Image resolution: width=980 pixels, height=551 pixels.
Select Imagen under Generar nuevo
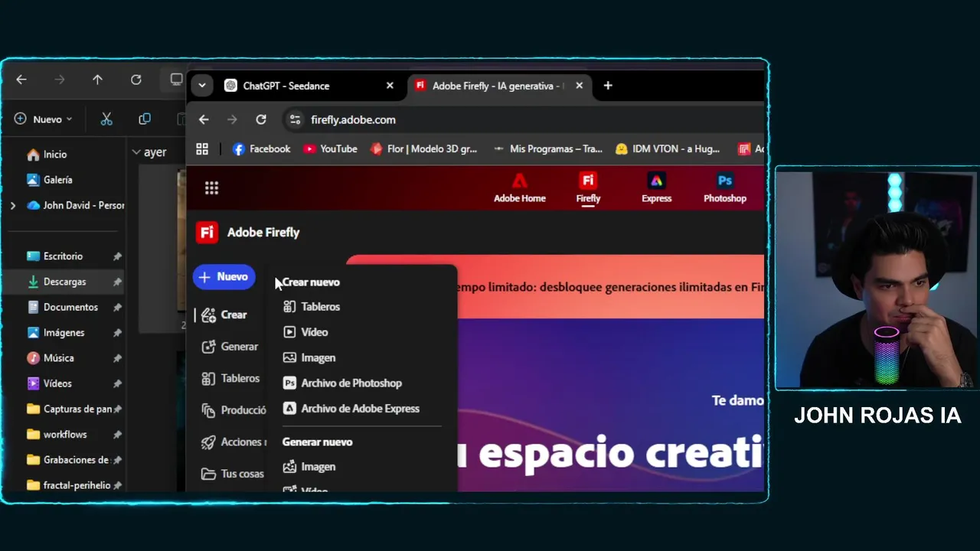[309, 467]
